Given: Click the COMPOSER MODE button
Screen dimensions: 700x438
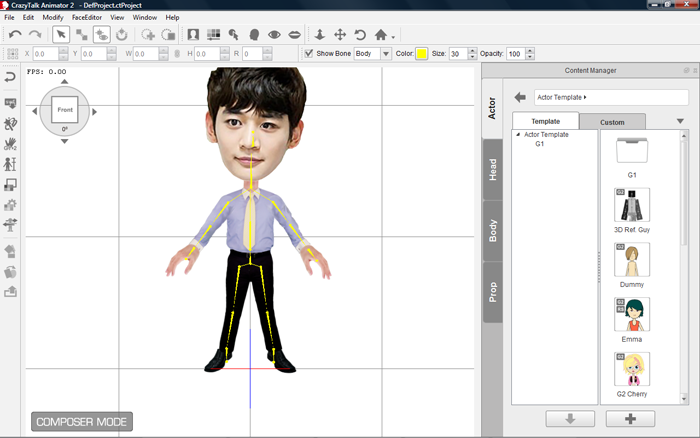Looking at the screenshot, I should [x=81, y=422].
